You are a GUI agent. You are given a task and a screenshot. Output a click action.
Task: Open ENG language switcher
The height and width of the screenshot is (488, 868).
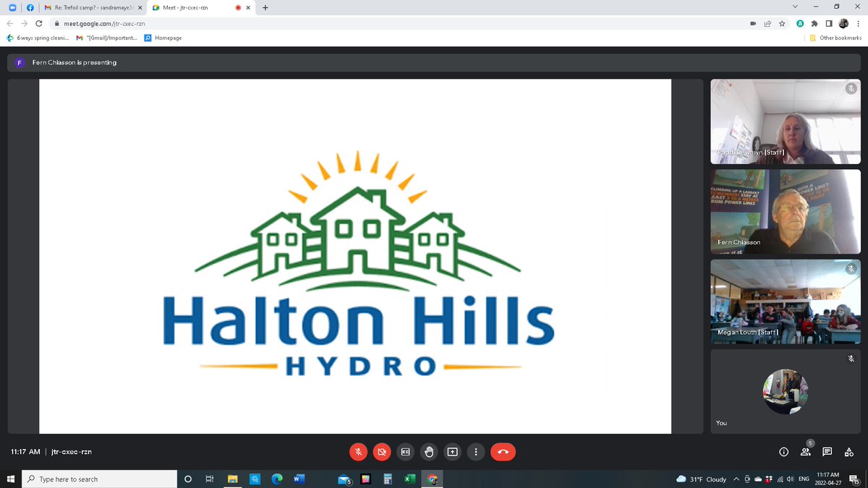803,479
